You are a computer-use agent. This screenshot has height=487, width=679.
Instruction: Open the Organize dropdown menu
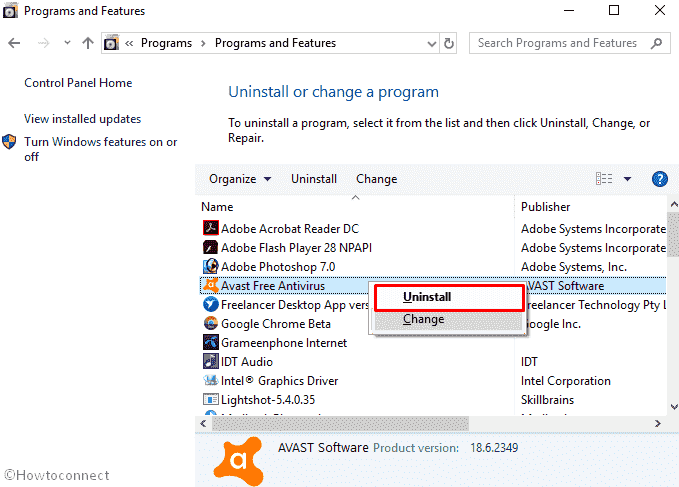[x=240, y=179]
